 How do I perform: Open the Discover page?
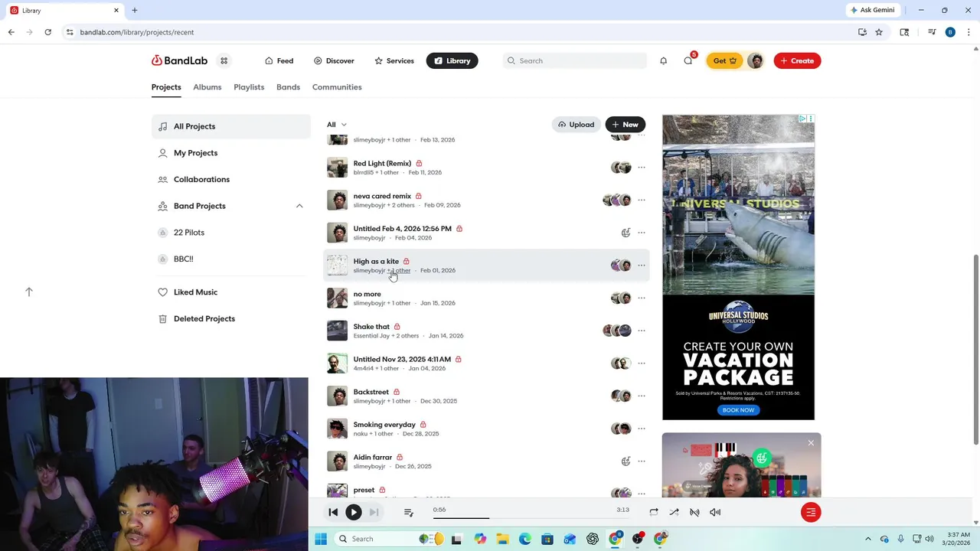(x=334, y=60)
